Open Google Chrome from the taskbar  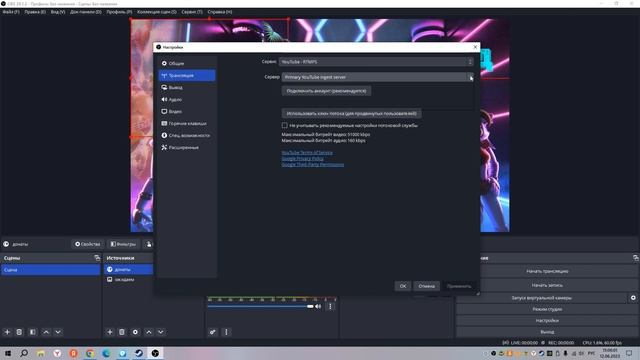click(x=90, y=353)
